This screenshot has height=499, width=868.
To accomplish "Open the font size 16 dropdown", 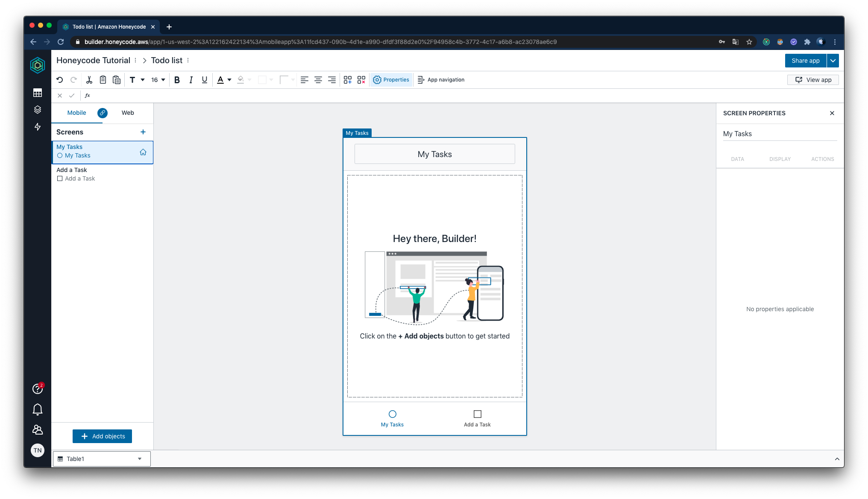I will 158,80.
